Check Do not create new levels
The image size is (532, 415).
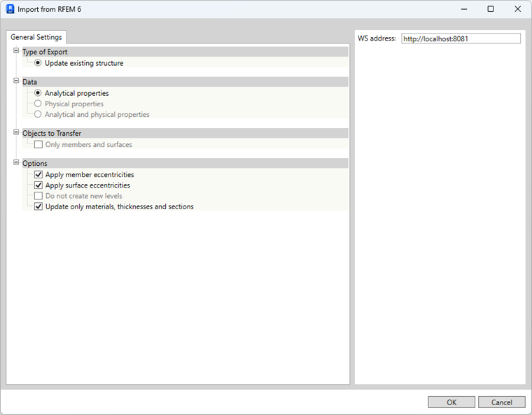pos(38,196)
